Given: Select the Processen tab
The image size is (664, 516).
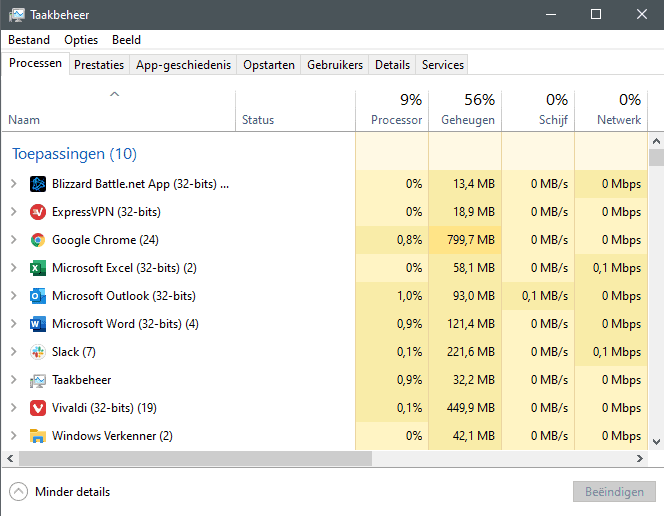Looking at the screenshot, I should pos(35,63).
